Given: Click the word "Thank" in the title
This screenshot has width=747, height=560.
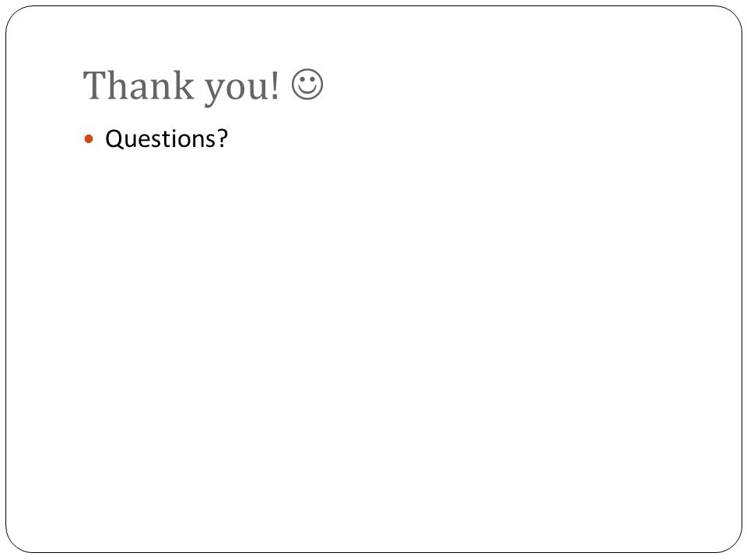Looking at the screenshot, I should tap(139, 86).
